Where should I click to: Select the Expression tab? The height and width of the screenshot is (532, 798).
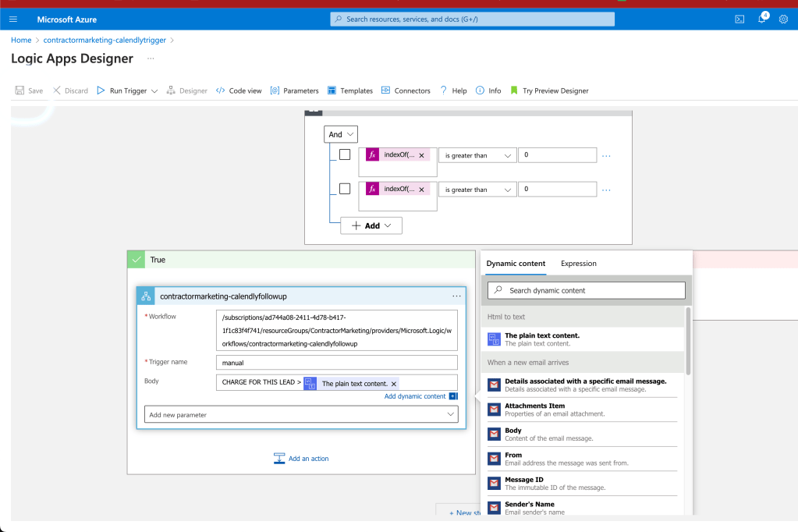[x=578, y=263]
